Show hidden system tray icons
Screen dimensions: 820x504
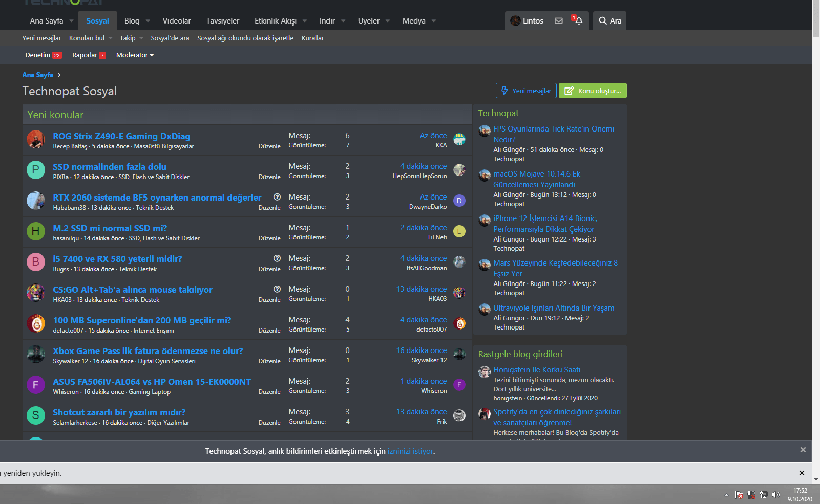coord(726,495)
